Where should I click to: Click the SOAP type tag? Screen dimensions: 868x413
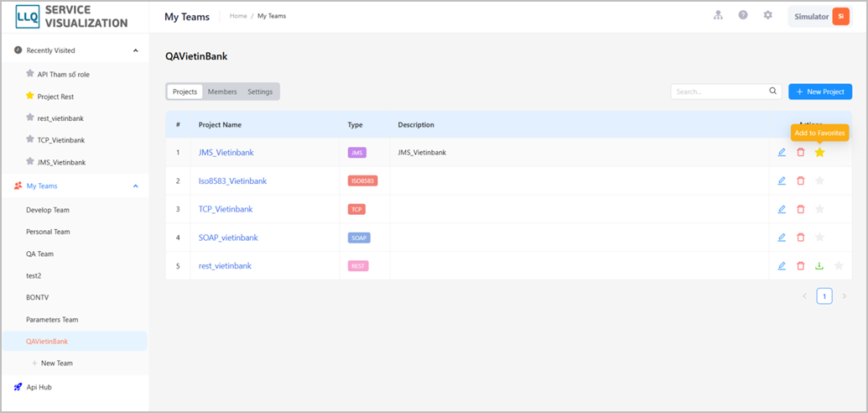(x=359, y=238)
